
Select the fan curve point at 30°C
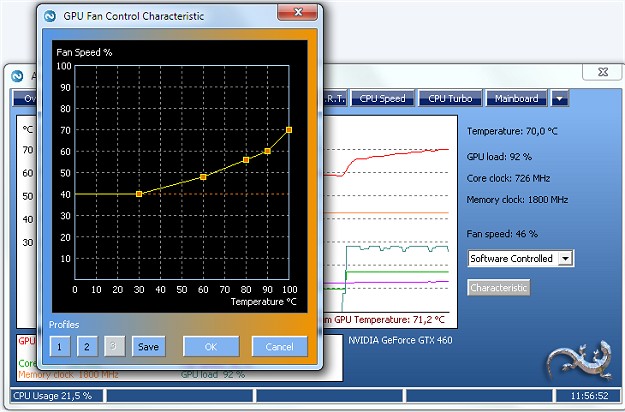[139, 194]
